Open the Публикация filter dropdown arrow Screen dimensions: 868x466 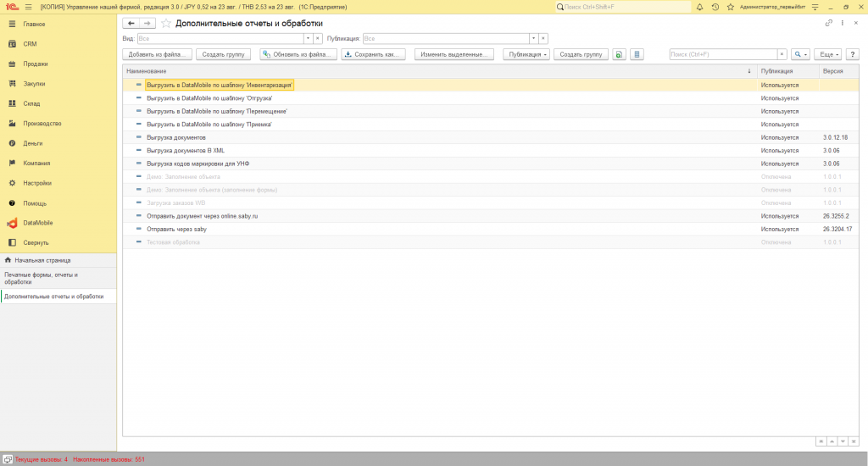[x=533, y=39]
